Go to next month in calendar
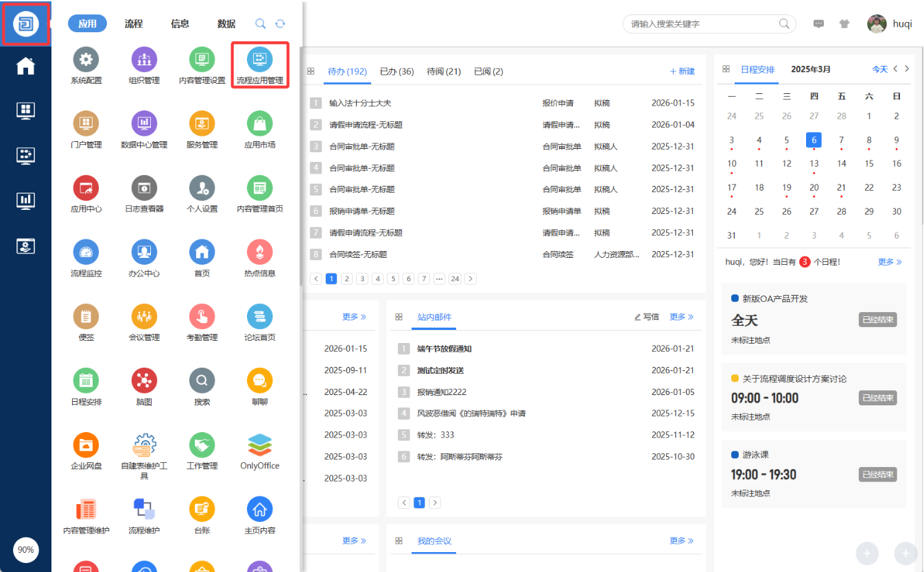The height and width of the screenshot is (572, 924). point(907,69)
